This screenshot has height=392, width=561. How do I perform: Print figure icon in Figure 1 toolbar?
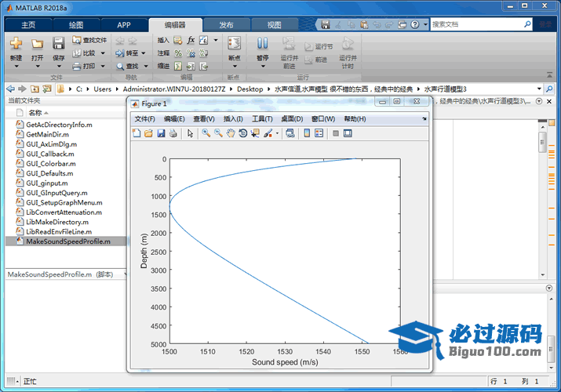pos(173,133)
